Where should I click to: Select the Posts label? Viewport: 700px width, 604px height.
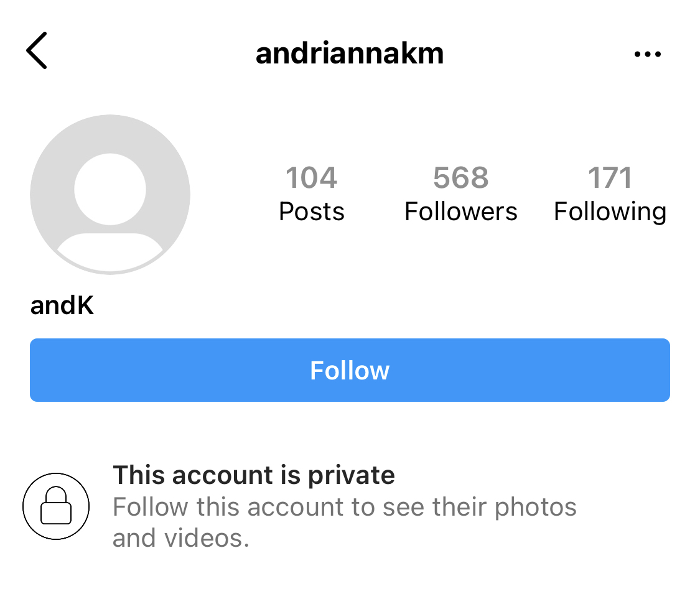pyautogui.click(x=311, y=212)
